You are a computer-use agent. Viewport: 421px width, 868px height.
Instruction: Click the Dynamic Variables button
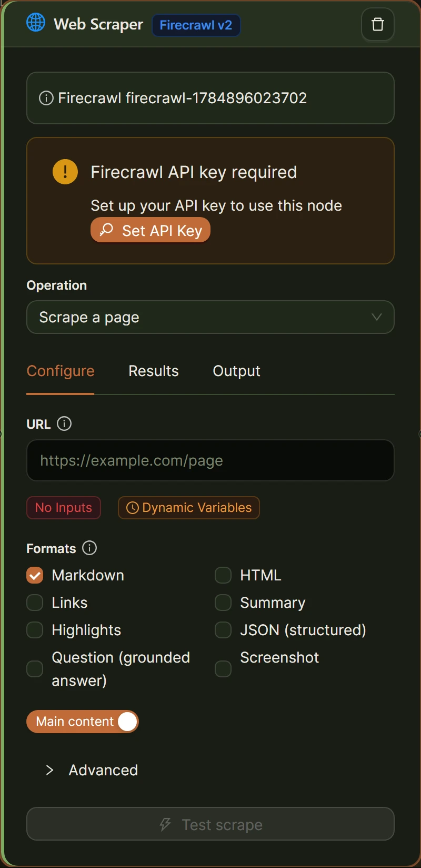point(189,508)
